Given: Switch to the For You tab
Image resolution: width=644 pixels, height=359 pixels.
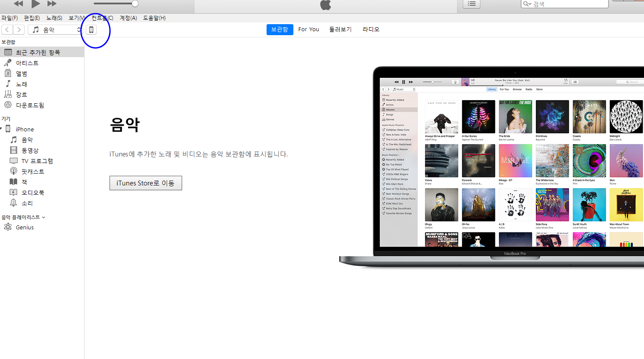Looking at the screenshot, I should coord(309,29).
